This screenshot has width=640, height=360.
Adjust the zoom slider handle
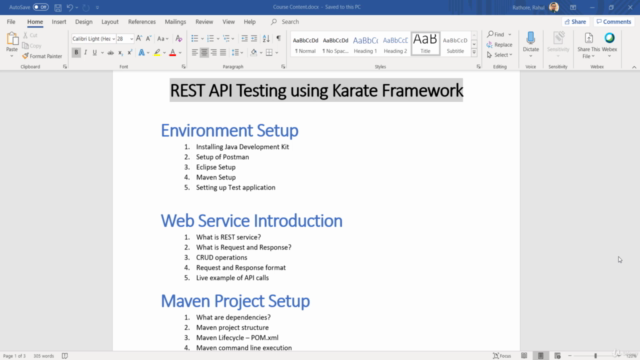tap(596, 356)
